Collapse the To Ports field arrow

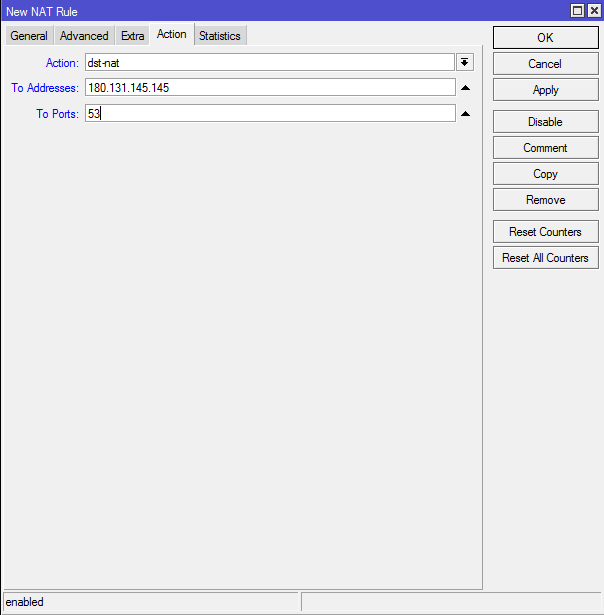click(x=465, y=114)
